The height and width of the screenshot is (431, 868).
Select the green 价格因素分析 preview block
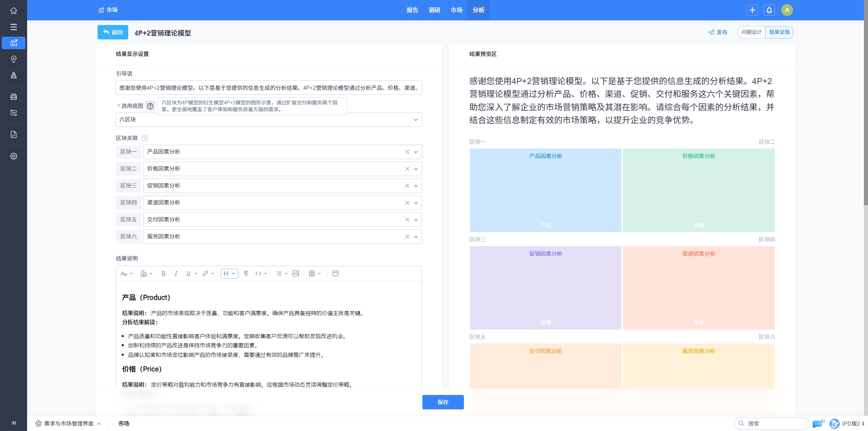[698, 190]
